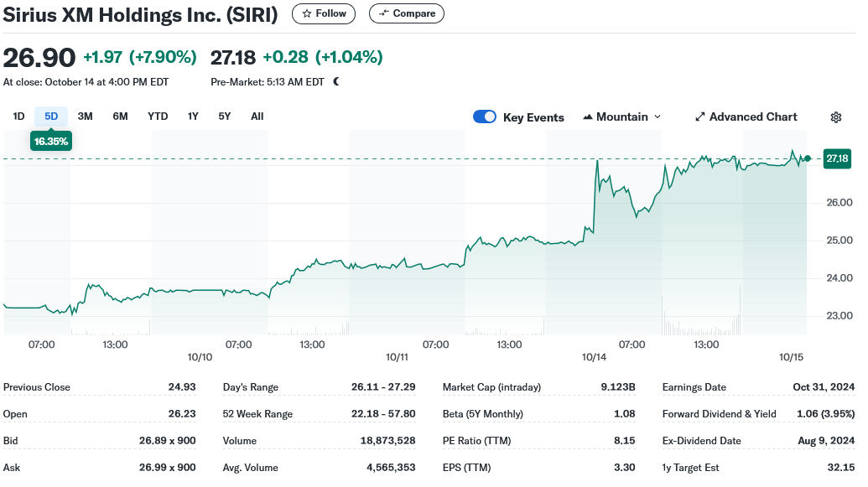The width and height of the screenshot is (868, 487).
Task: Click the 10/14 date label on chart axis
Action: click(x=594, y=358)
